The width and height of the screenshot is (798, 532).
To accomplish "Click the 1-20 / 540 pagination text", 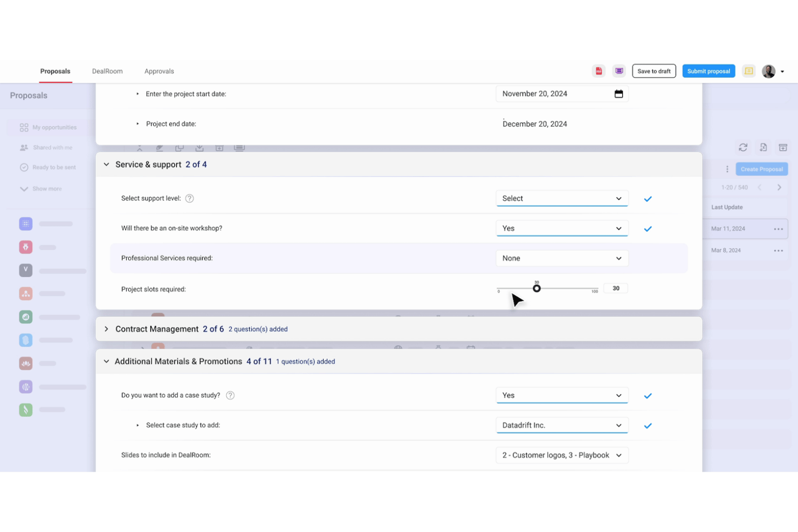I will [x=734, y=188].
